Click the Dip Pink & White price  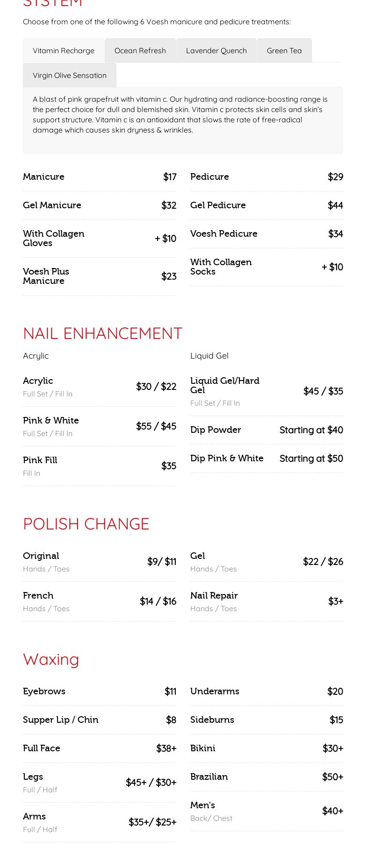pos(311,458)
